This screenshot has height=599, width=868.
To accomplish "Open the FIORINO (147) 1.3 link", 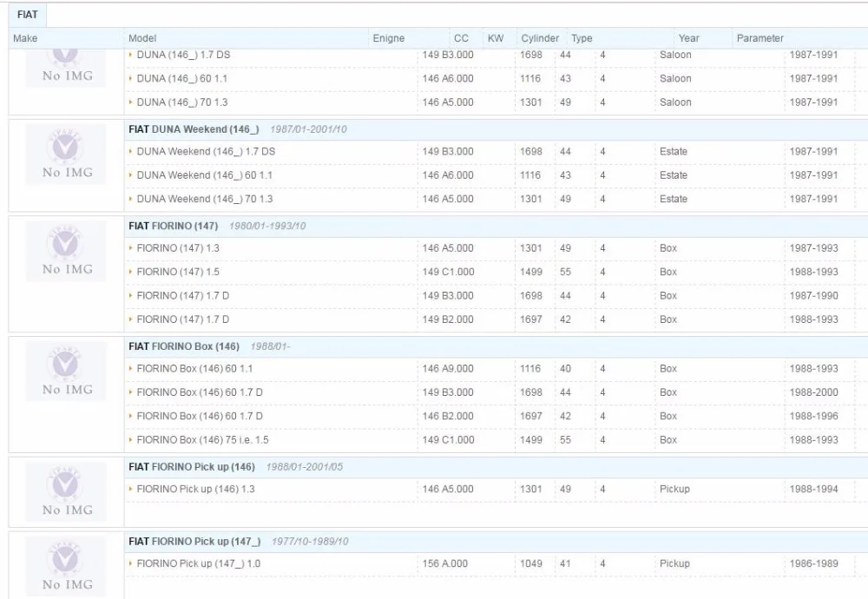I will tap(178, 248).
